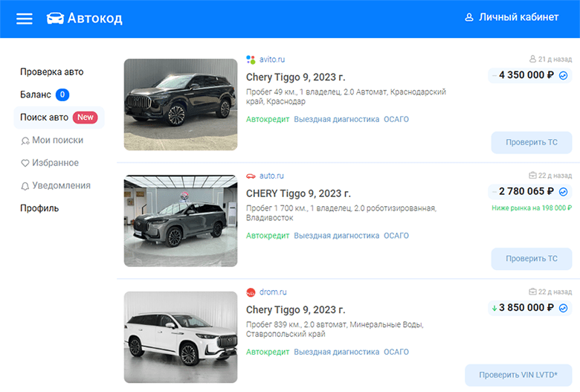580x392 pixels.
Task: Click ОСАГО on the drom.ru listing
Action: (396, 352)
